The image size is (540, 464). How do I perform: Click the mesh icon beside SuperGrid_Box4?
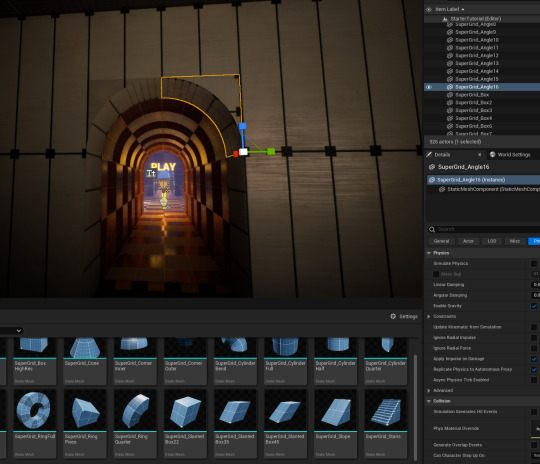pos(450,118)
